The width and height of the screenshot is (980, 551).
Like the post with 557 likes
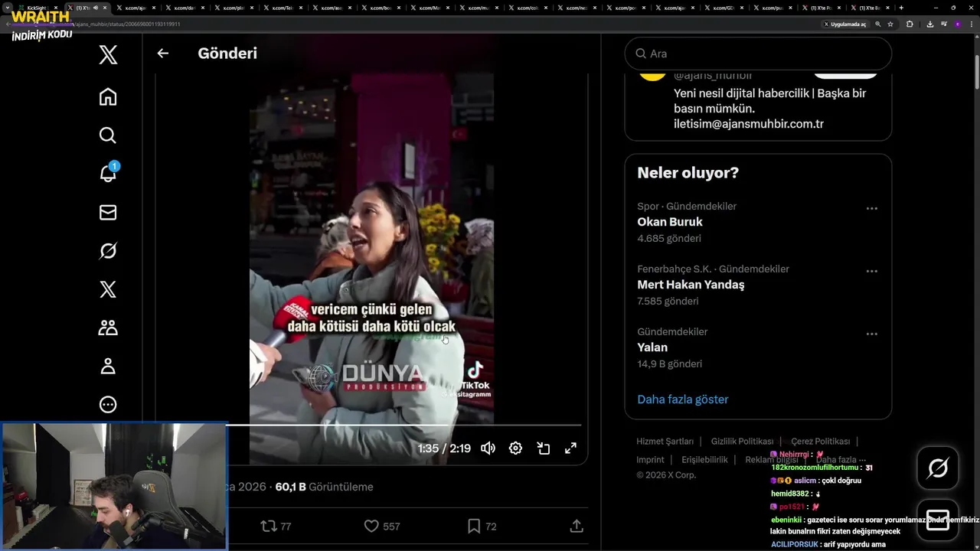click(x=381, y=527)
